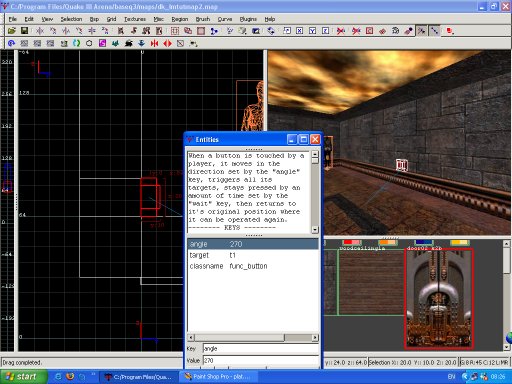Click the X-axis flip toolbar icon
This screenshot has width=512, height=384.
(x=40, y=31)
